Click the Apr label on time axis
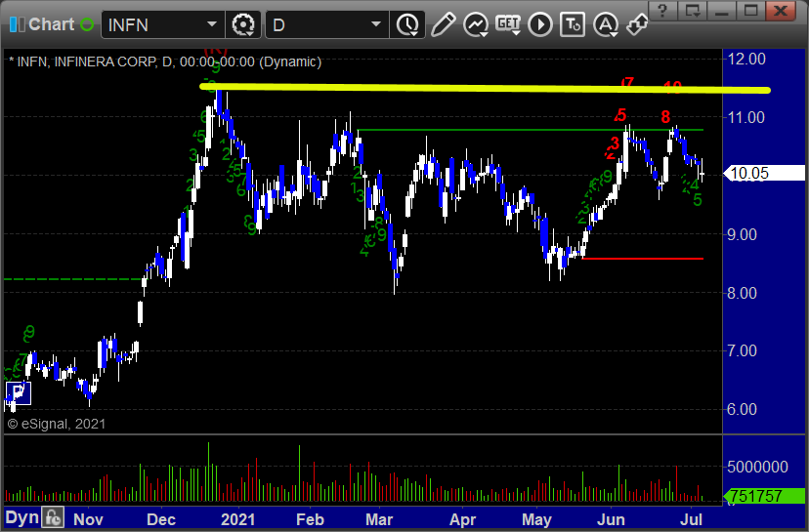The height and width of the screenshot is (532, 809). (x=462, y=519)
